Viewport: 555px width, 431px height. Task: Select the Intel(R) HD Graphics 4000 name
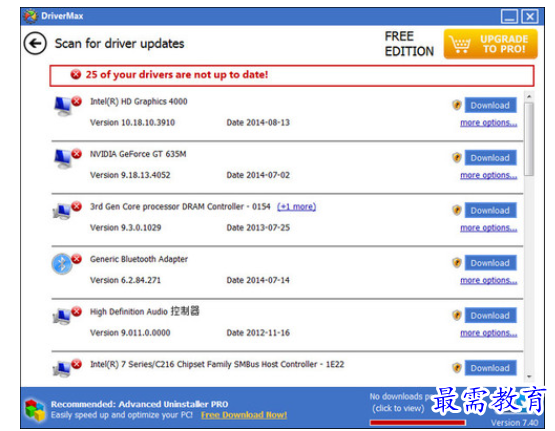138,102
